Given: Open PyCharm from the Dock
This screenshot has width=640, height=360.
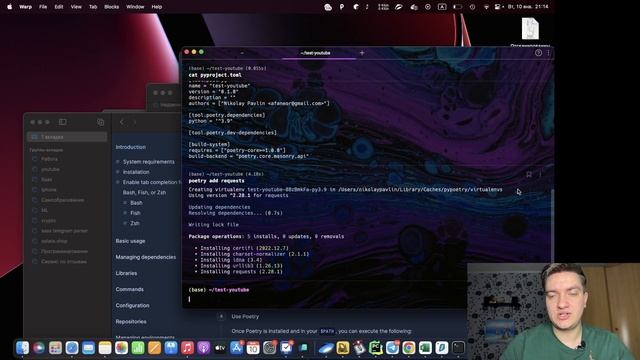Looking at the screenshot, I should [376, 348].
